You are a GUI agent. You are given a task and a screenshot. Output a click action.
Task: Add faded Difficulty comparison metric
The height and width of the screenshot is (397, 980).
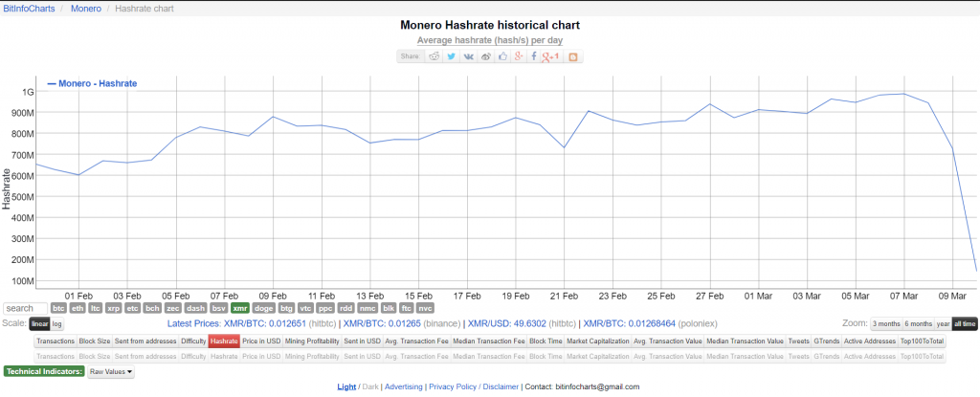(x=193, y=357)
